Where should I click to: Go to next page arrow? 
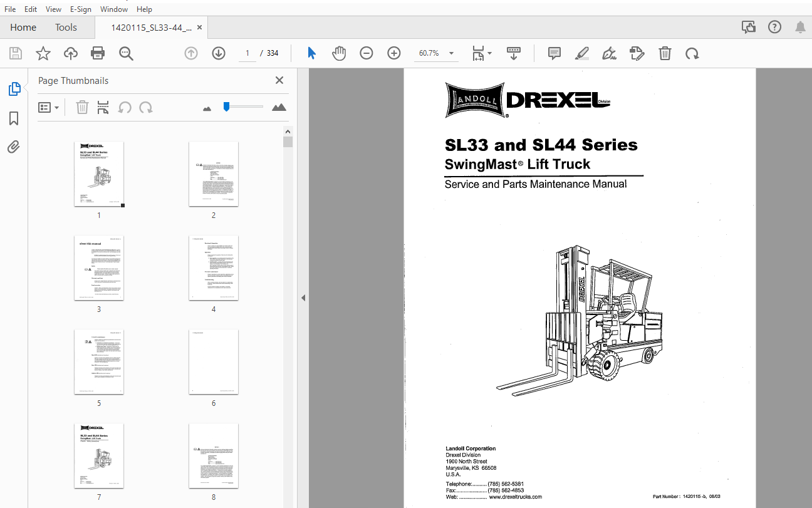[219, 53]
